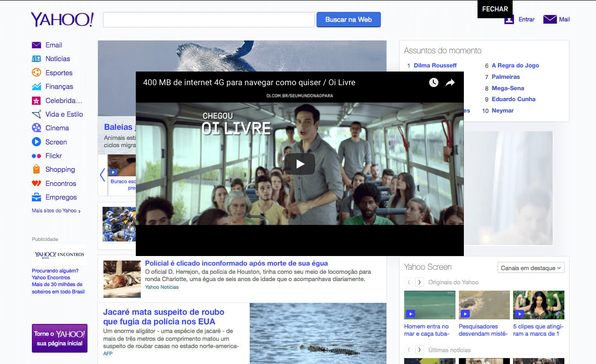The image size is (596, 364).
Task: Open the Screen play icon in sidebar
Action: 36,142
